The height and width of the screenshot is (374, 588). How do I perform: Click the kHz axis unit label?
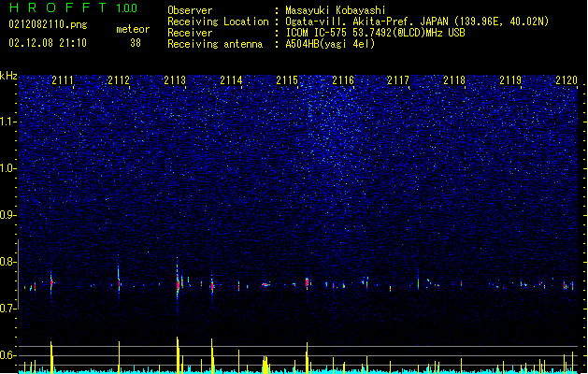pos(8,76)
